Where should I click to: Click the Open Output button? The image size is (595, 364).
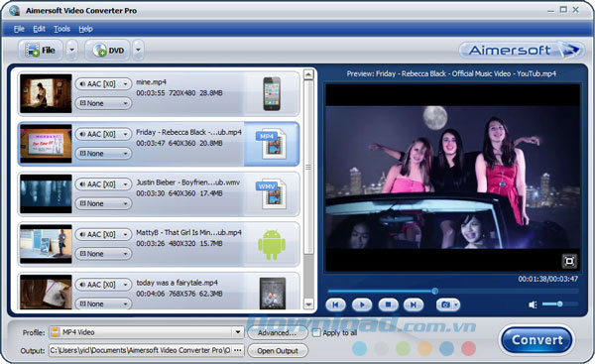tap(278, 351)
